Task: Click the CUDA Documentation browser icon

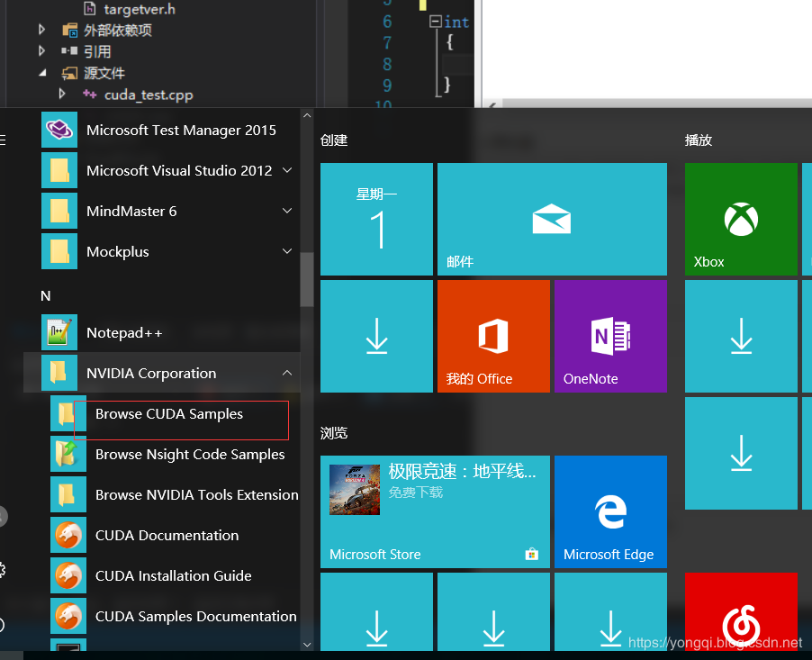Action: pyautogui.click(x=68, y=535)
